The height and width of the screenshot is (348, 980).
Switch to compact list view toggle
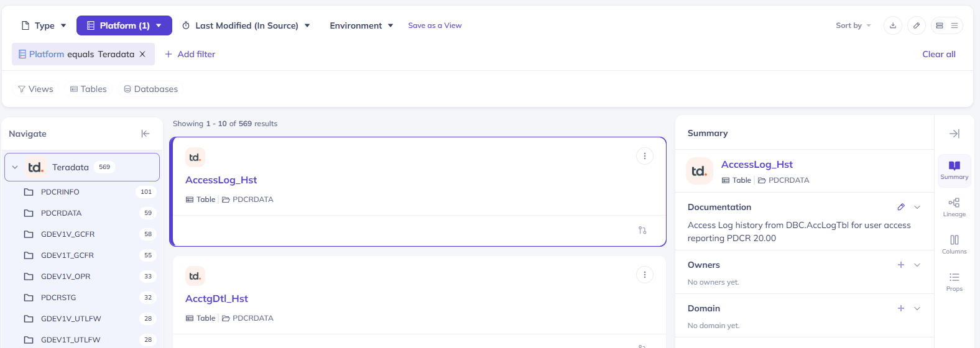[x=955, y=25]
